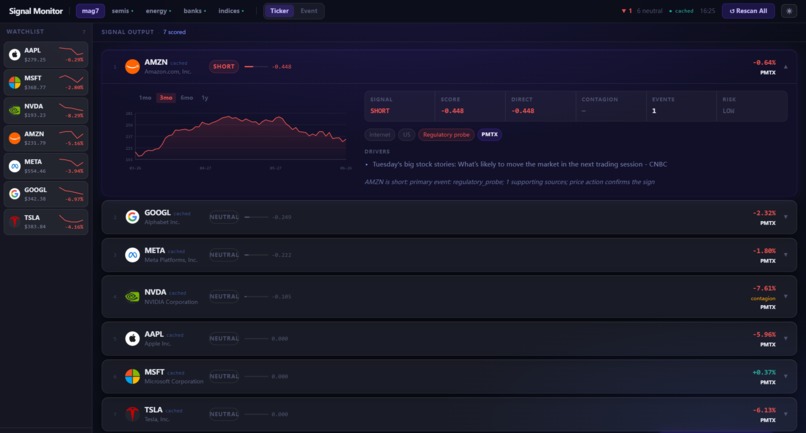Click the Microsoft Corporation name text
The width and height of the screenshot is (806, 433).
[x=174, y=382]
